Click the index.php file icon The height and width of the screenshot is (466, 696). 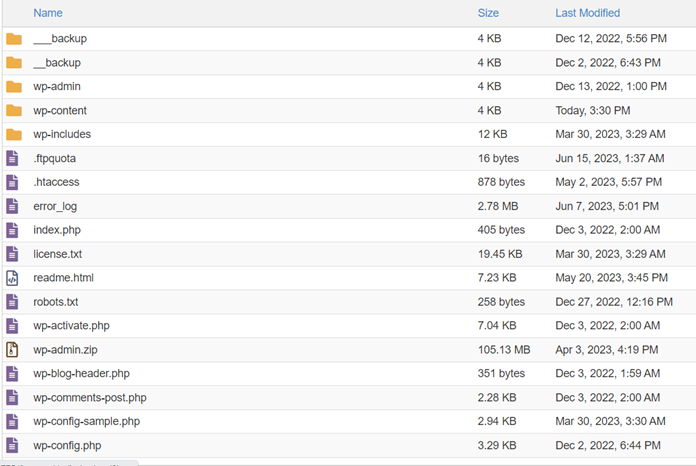point(12,230)
